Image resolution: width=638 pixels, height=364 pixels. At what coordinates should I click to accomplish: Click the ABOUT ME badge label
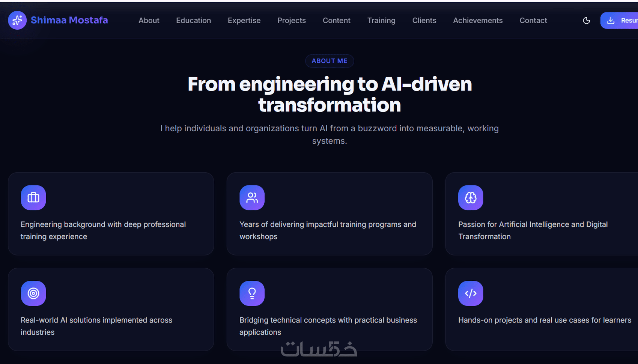(330, 61)
